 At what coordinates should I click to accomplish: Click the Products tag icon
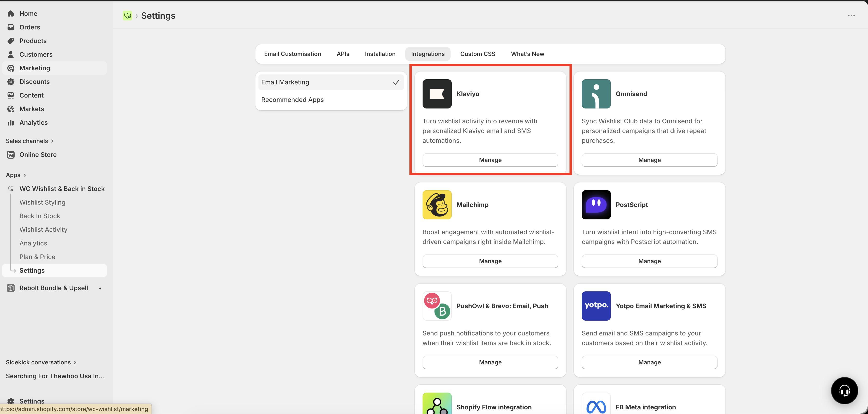click(11, 41)
